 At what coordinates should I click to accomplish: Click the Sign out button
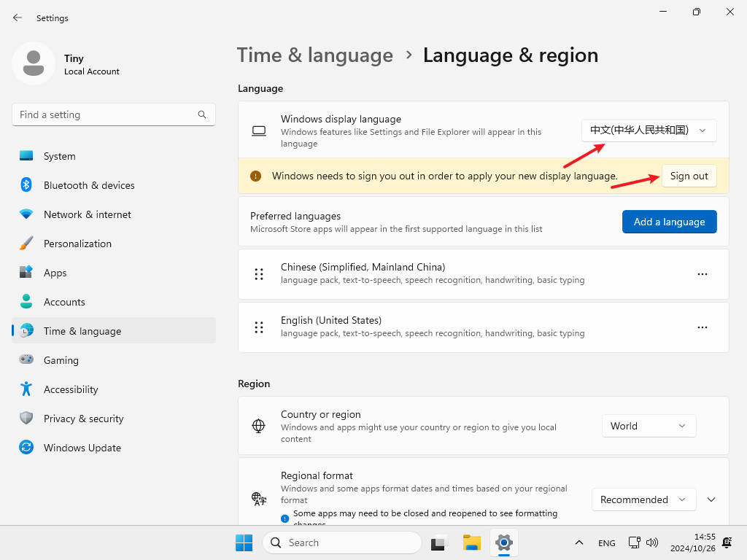click(x=689, y=176)
